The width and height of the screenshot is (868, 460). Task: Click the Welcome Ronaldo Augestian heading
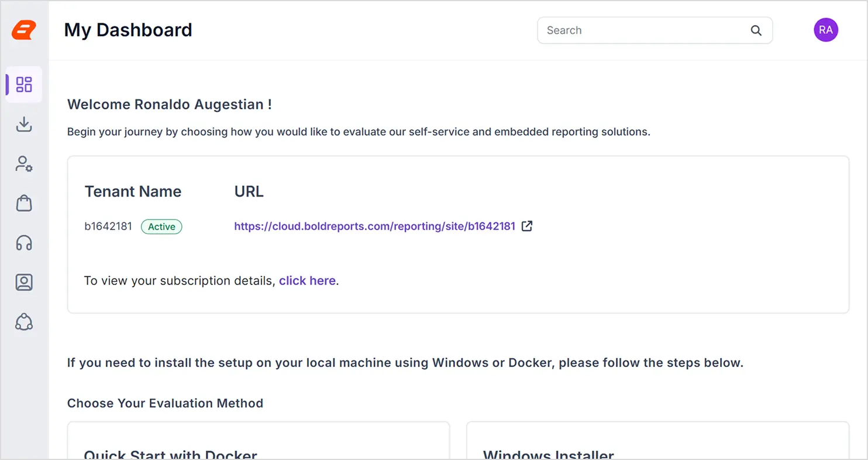(170, 105)
